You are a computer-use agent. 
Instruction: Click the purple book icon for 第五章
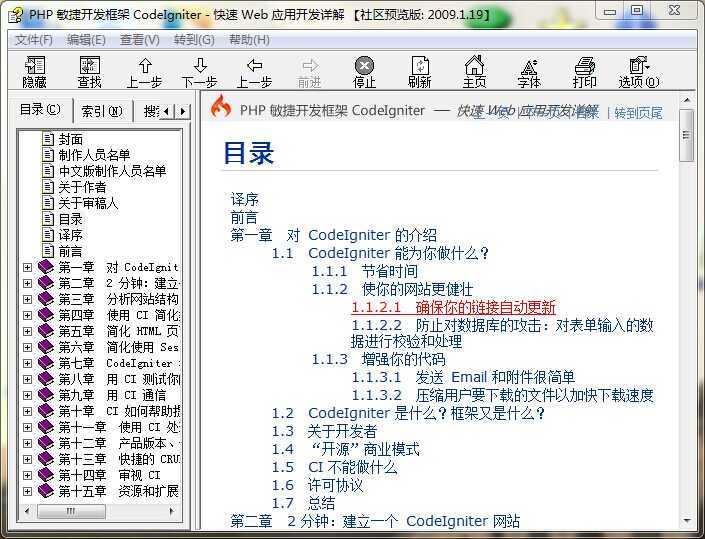pos(45,331)
